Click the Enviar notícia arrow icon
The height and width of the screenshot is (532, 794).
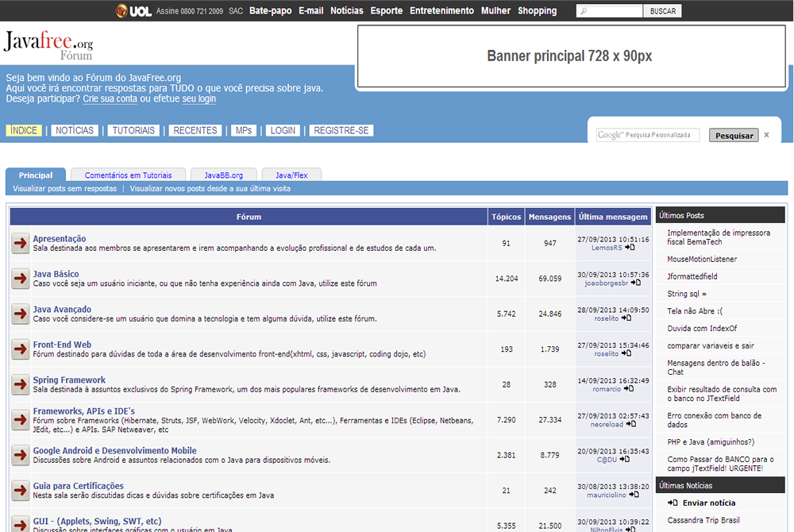click(673, 503)
